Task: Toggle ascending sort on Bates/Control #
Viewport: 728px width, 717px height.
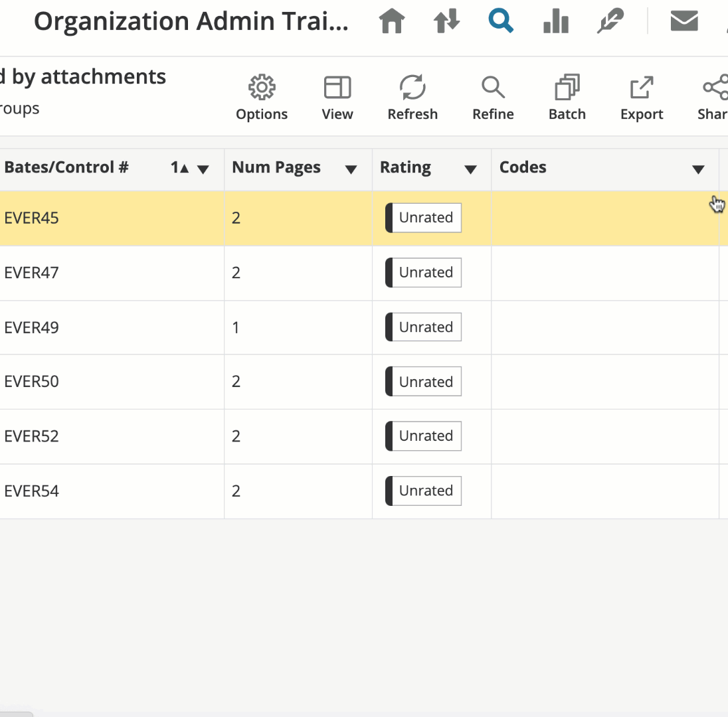Action: [x=180, y=167]
